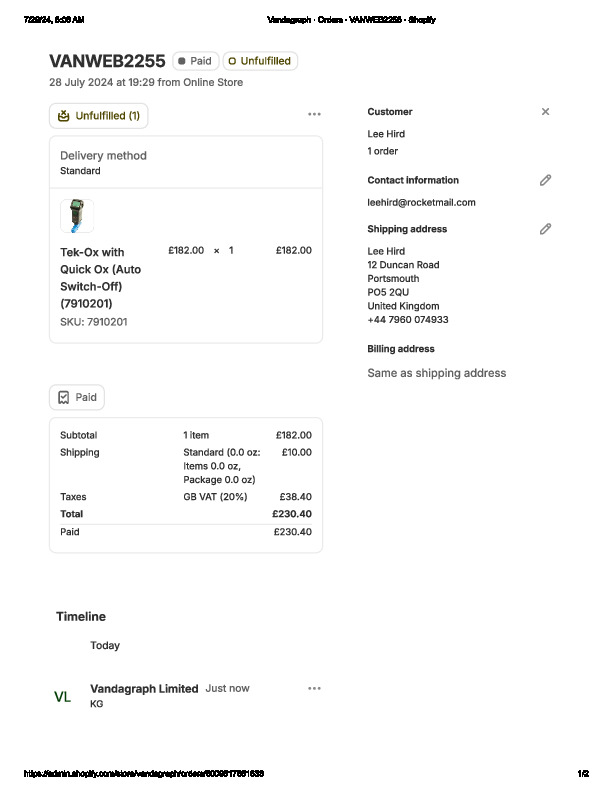Screen dimensions: 612x792
Task: Click the admin.shopify.com URL in footer
Action: point(144,774)
